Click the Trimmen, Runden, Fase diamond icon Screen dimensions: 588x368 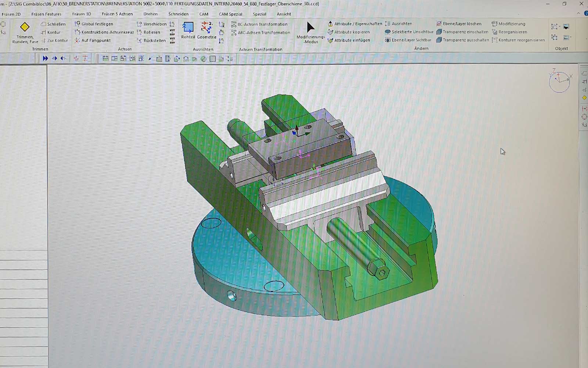pos(25,27)
